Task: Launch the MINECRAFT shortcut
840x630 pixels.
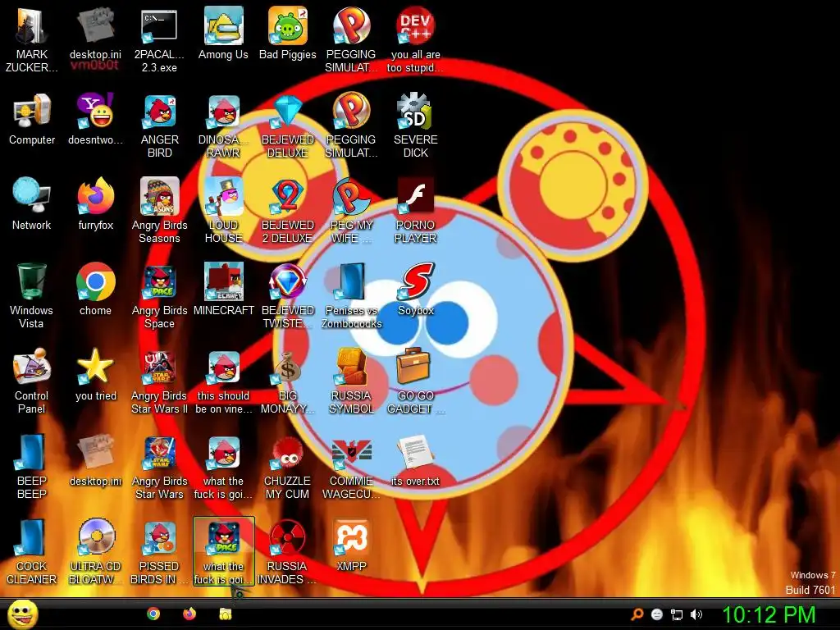Action: [223, 290]
